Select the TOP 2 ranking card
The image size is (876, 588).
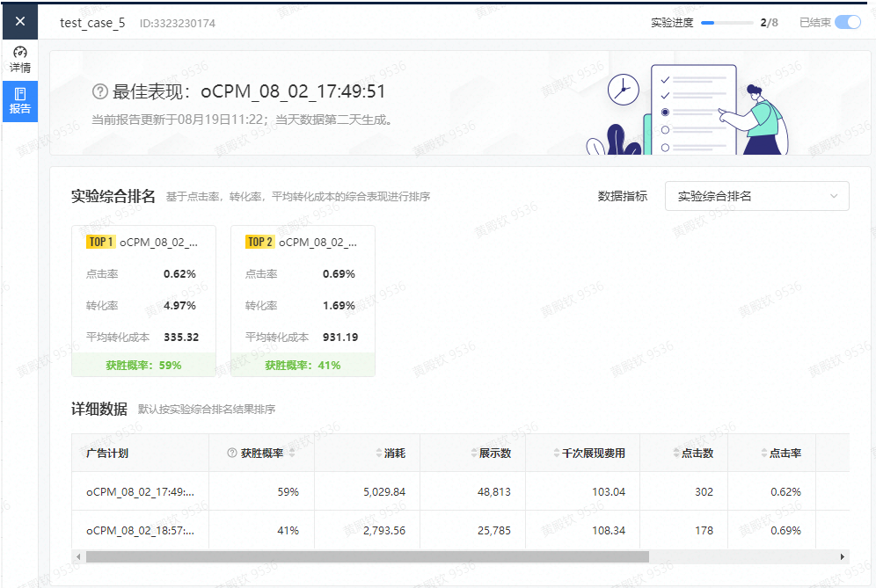(x=303, y=301)
